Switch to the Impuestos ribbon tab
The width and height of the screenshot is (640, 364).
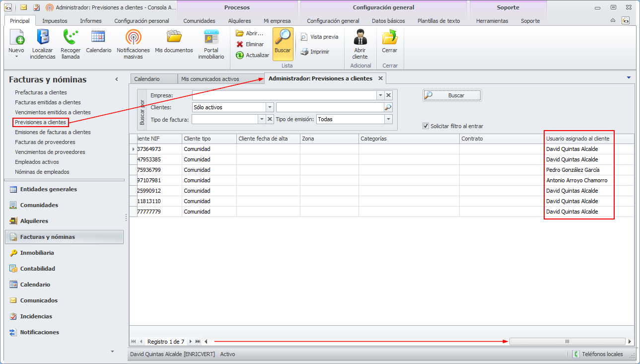click(x=55, y=21)
